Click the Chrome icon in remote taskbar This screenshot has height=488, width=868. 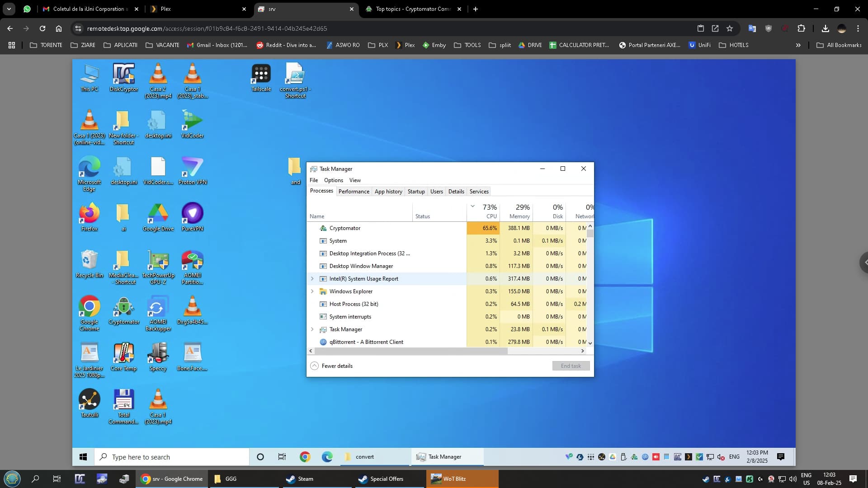[x=305, y=457]
